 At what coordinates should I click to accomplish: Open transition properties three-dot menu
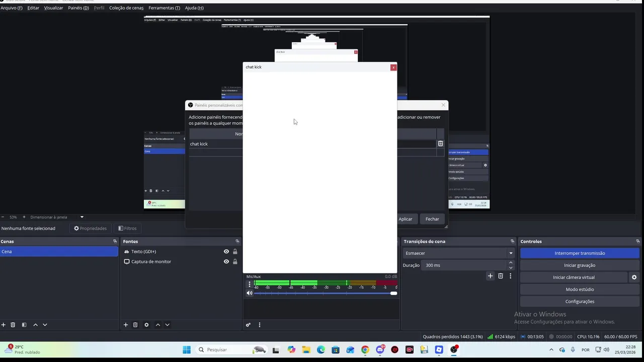click(510, 276)
